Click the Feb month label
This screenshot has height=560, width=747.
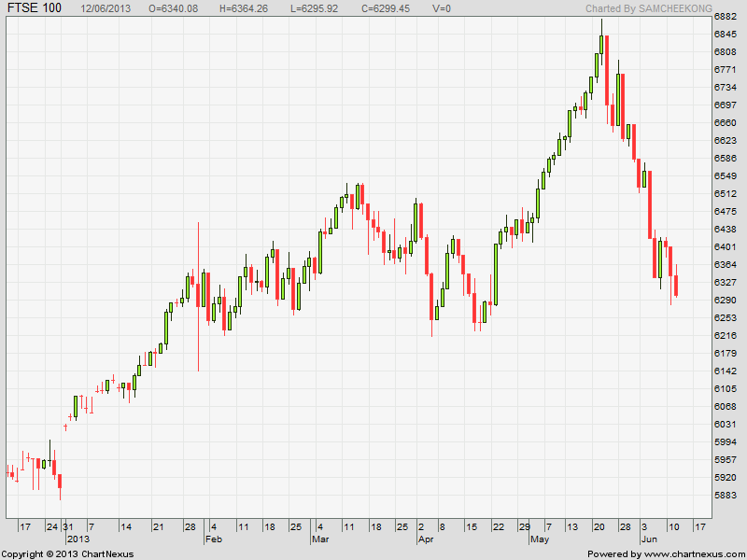pos(214,539)
